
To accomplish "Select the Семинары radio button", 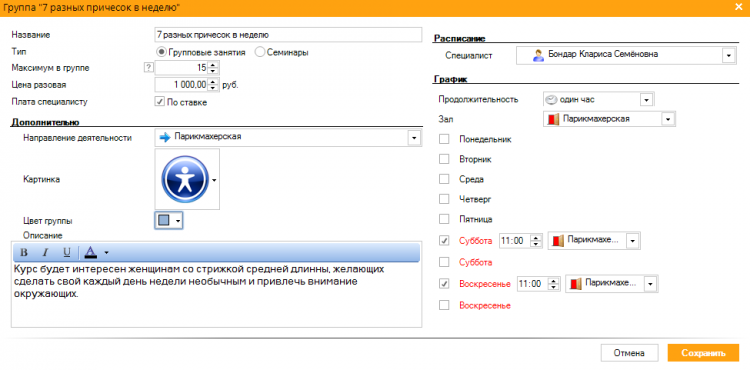I will click(x=260, y=52).
